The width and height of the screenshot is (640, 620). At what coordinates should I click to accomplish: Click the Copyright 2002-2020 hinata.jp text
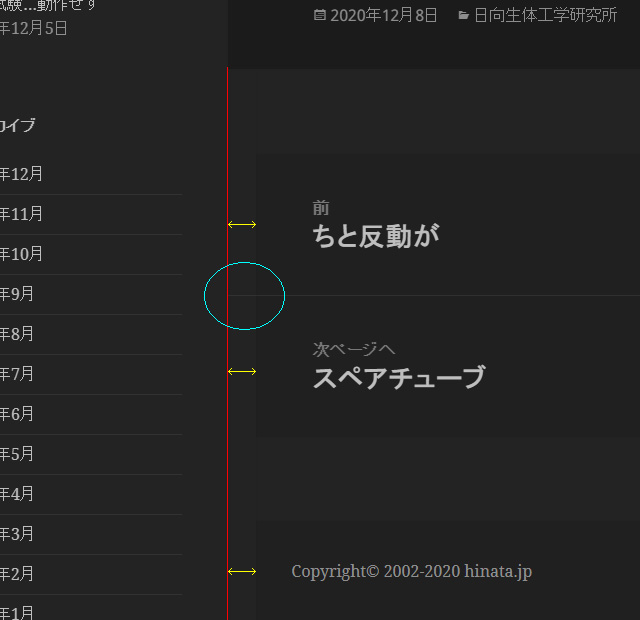click(x=411, y=571)
